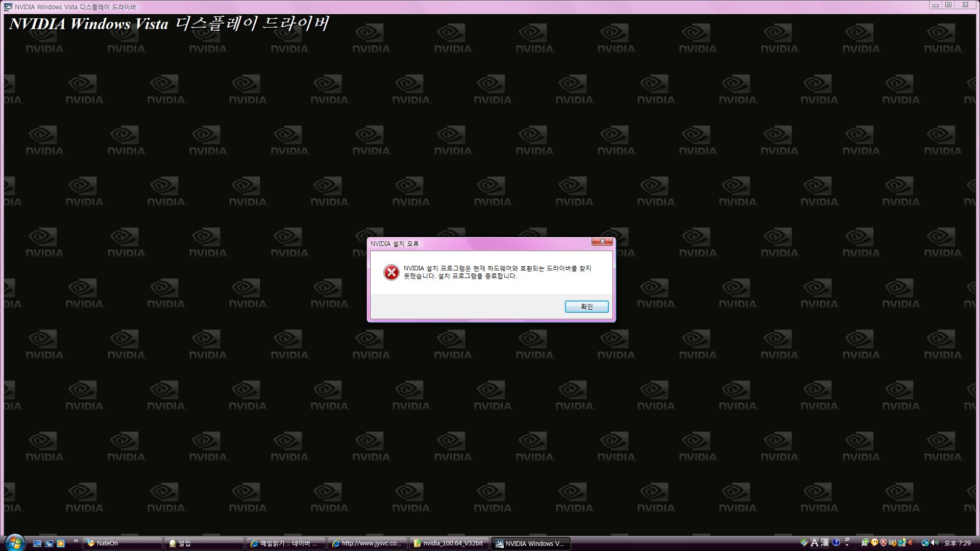
Task: Open the Windows Sidebar tray icon
Action: pyautogui.click(x=902, y=542)
